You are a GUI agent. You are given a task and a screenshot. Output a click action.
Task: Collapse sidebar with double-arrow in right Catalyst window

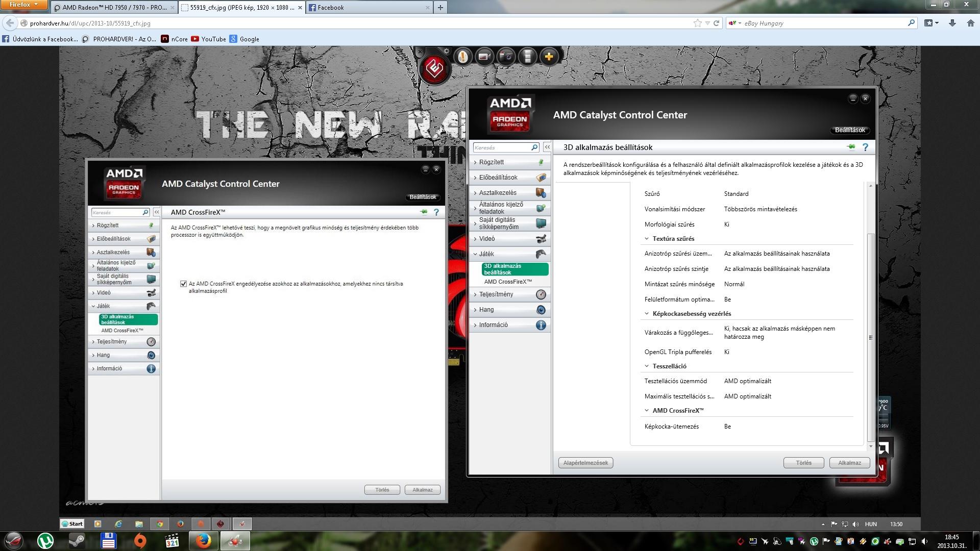point(547,147)
